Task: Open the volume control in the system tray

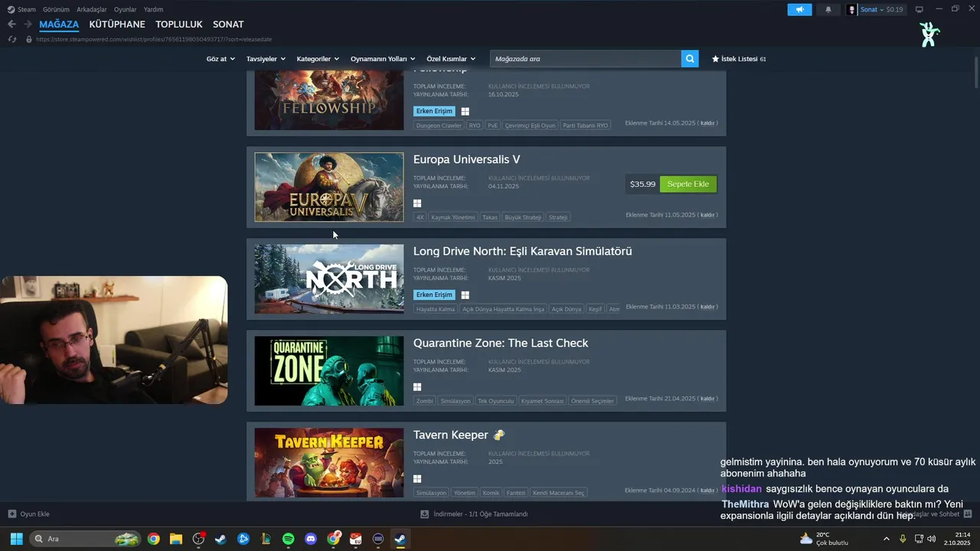Action: (x=931, y=539)
